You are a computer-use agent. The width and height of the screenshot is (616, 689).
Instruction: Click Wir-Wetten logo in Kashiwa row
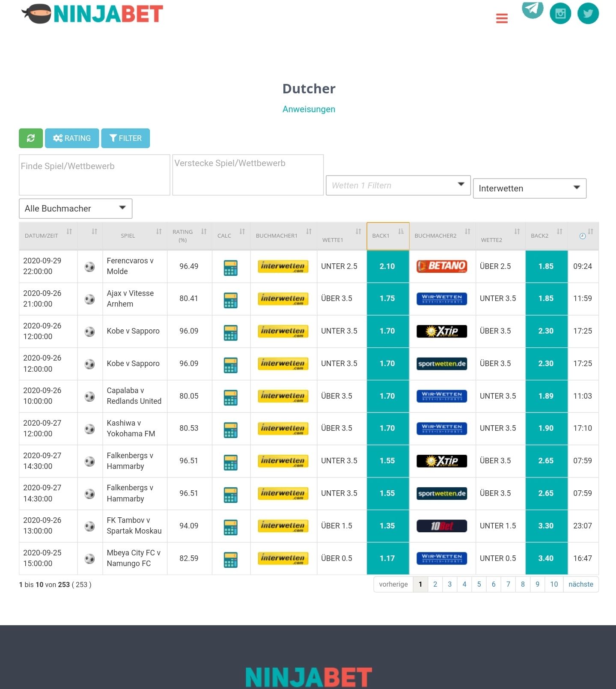(442, 428)
